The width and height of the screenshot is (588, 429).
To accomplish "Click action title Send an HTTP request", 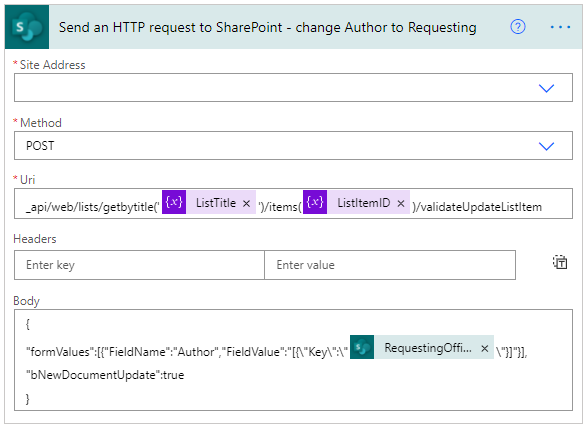I will click(x=268, y=27).
